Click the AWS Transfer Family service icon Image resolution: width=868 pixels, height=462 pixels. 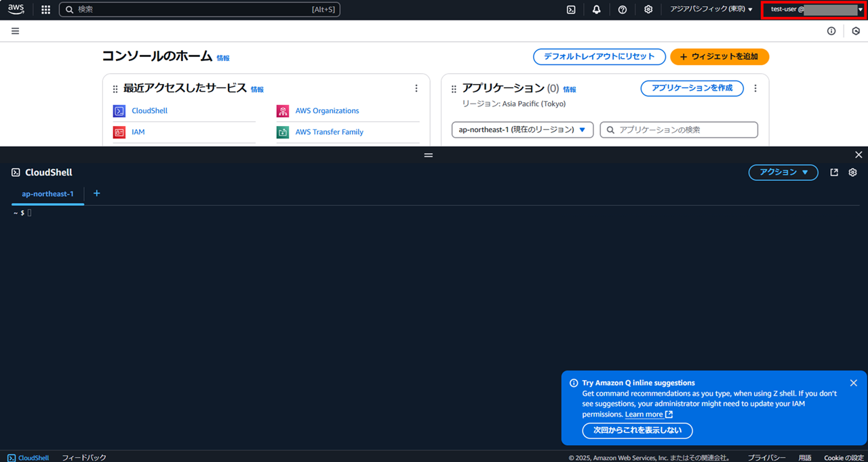[x=283, y=132]
